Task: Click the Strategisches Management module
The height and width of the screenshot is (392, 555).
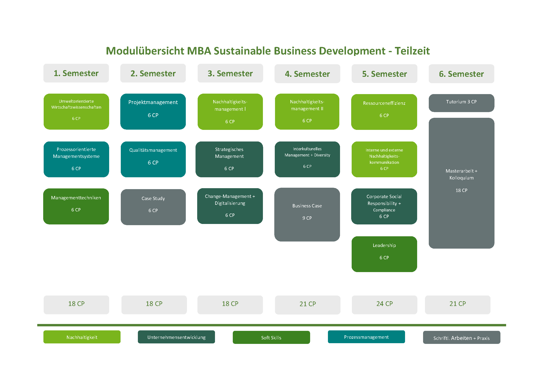Action: tap(229, 159)
